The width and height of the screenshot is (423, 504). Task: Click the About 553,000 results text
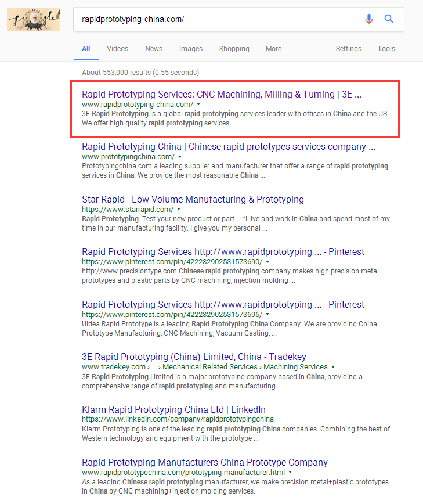pos(140,73)
